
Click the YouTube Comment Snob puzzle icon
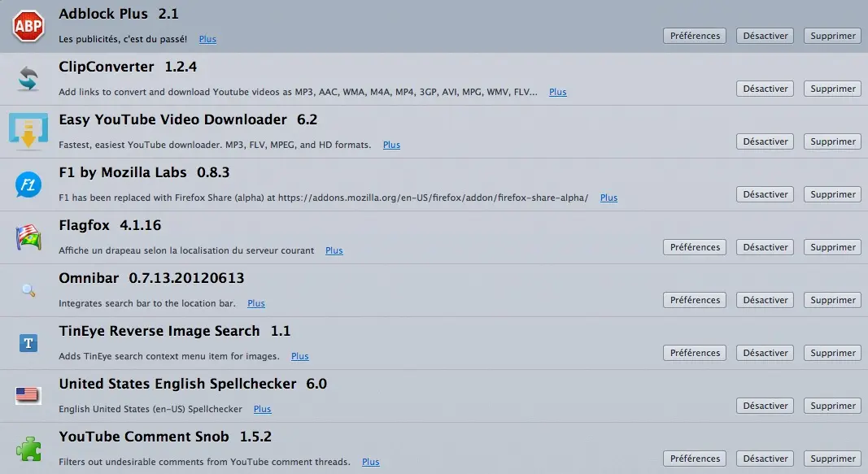point(28,448)
